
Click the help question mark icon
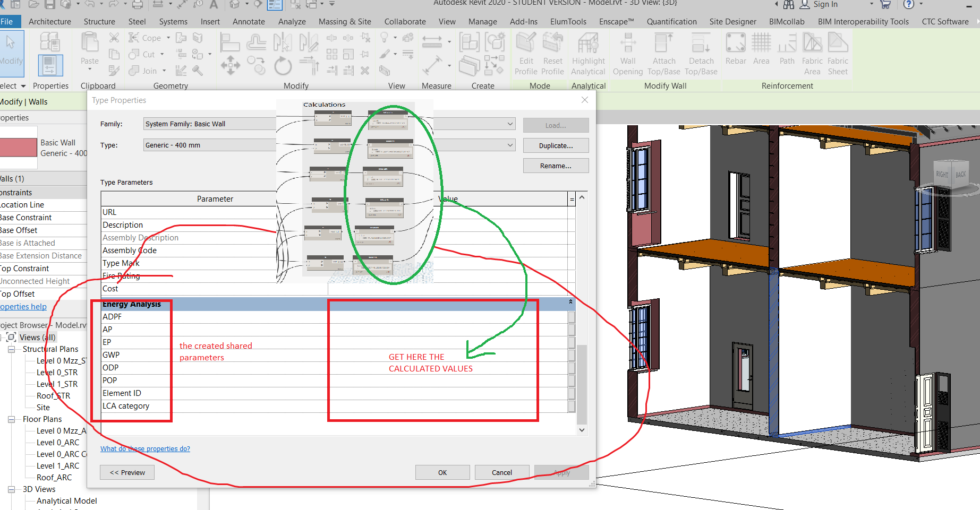(909, 4)
